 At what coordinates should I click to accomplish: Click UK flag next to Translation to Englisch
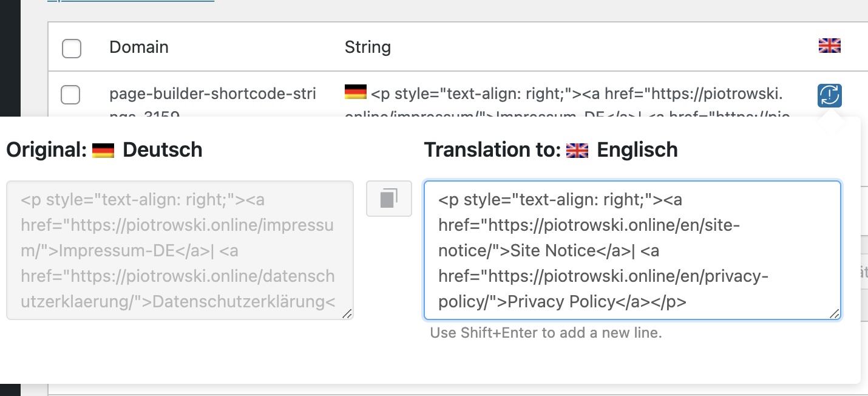click(577, 150)
